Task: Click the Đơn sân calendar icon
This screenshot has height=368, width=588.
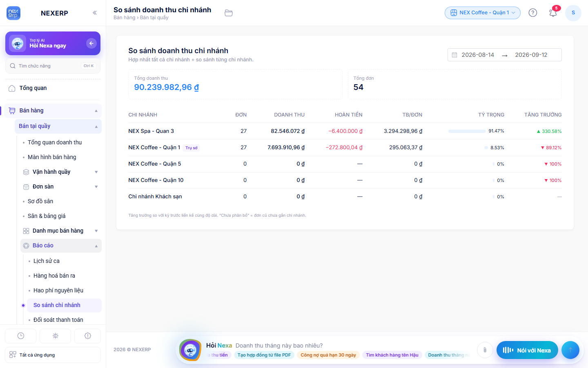Action: [26, 187]
